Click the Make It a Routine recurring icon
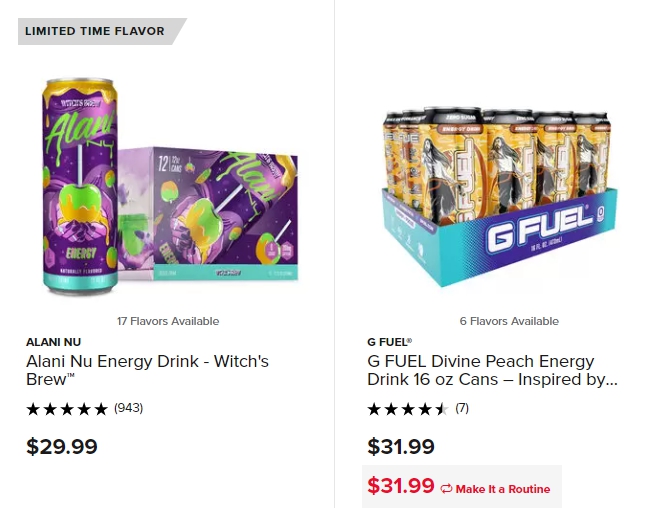The image size is (671, 508). 446,488
